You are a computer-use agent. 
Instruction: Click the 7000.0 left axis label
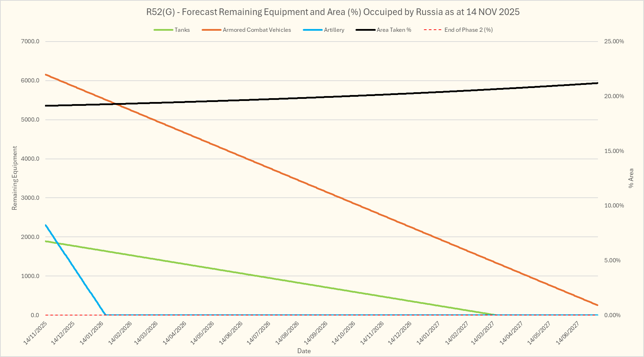pyautogui.click(x=30, y=41)
